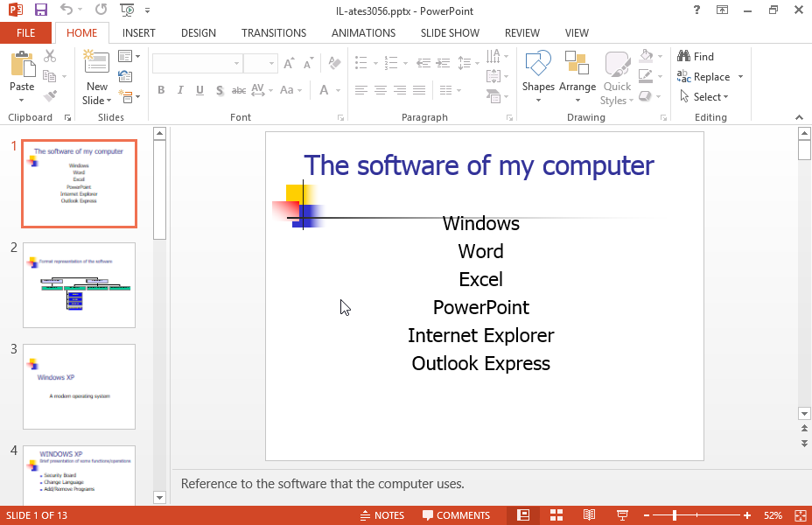Toggle the NOTES pane button

382,515
